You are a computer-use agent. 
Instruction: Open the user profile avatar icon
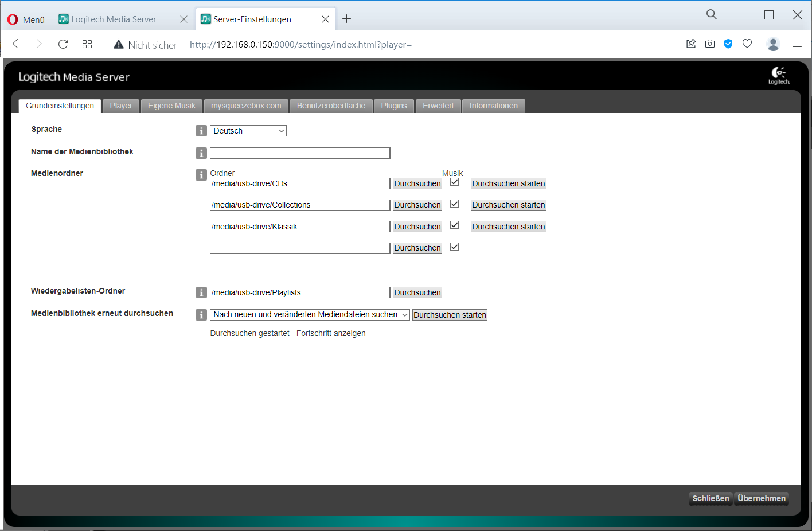pos(773,44)
